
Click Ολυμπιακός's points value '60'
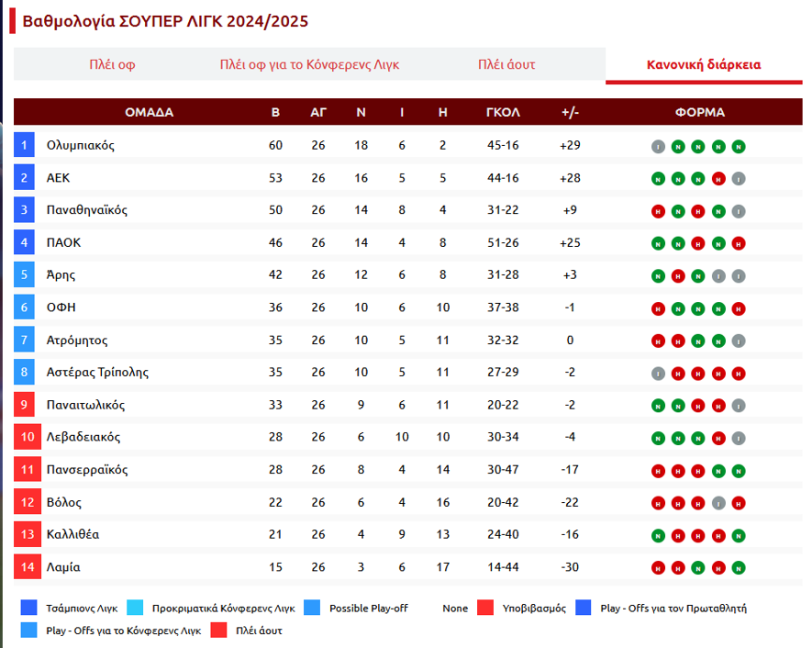point(275,145)
